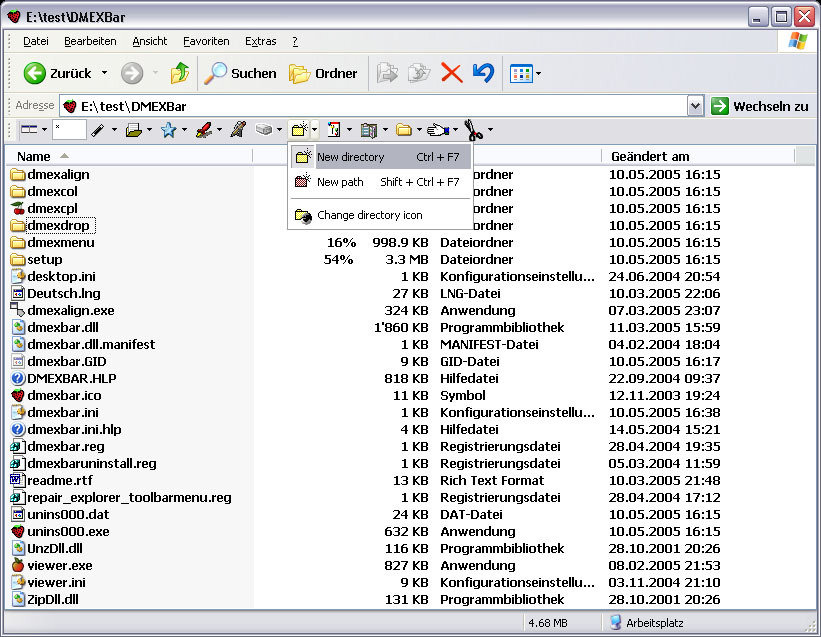
Task: Select unins000.exe file
Action: 60,531
